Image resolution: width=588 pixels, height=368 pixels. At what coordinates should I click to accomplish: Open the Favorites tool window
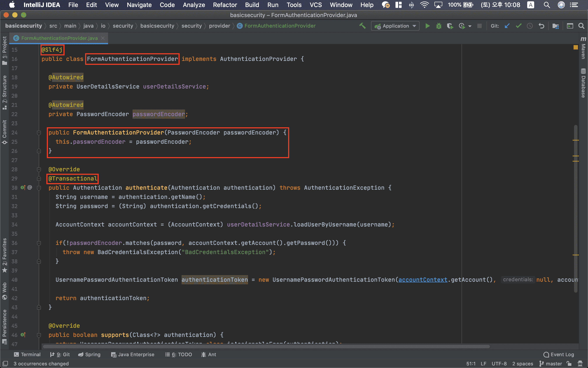click(4, 255)
